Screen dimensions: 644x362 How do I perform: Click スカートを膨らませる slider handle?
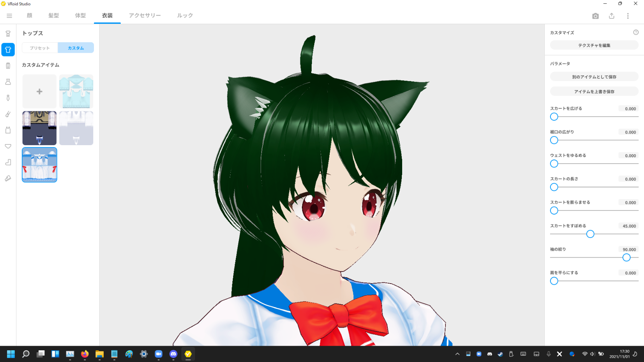(x=554, y=211)
